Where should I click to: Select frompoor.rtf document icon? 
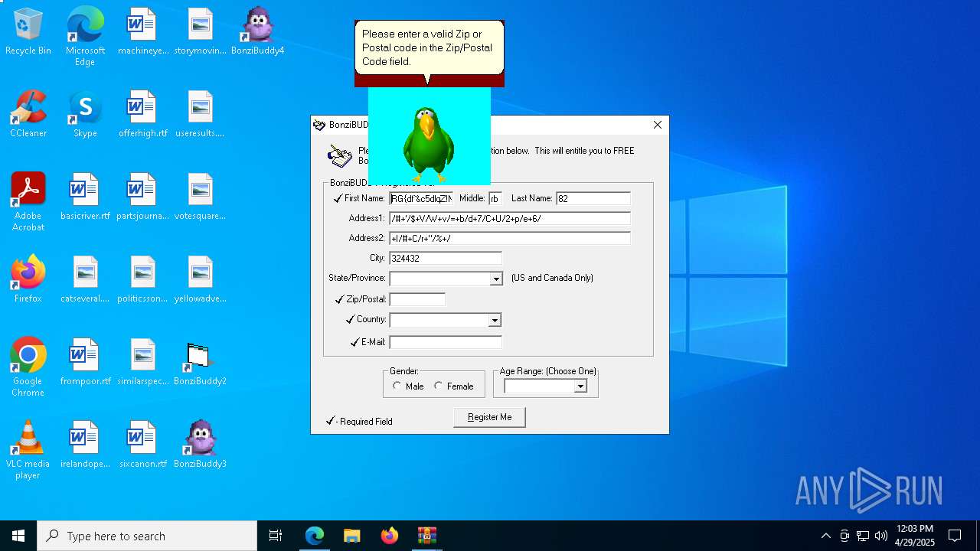pos(85,362)
